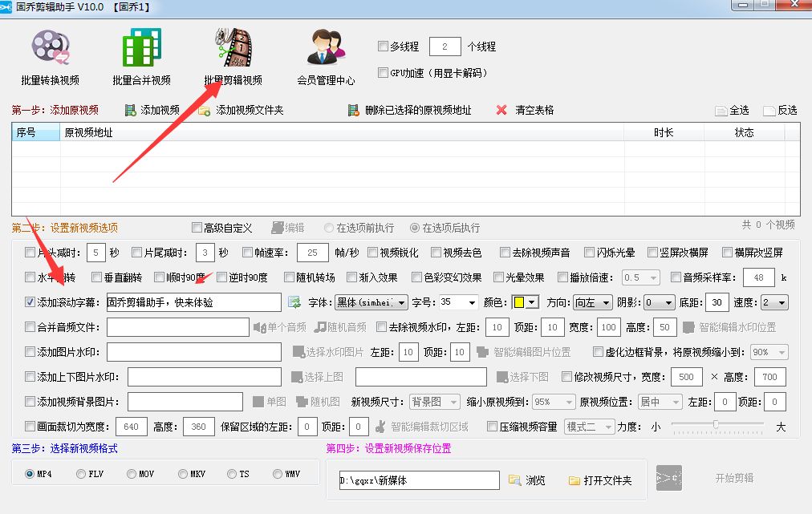This screenshot has width=812, height=514.
Task: Click 单图 background image icon
Action: point(258,402)
